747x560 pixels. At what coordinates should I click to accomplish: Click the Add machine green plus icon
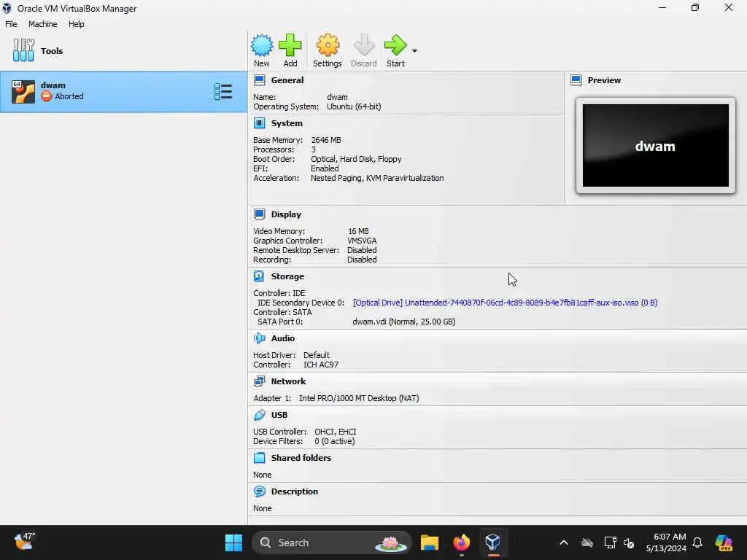pos(290,45)
